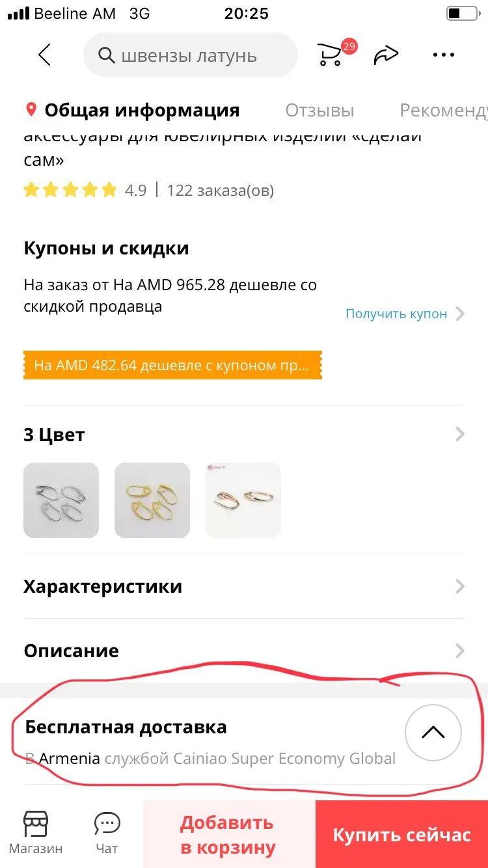The image size is (488, 868).
Task: Tap the search magnifier icon
Action: click(106, 55)
